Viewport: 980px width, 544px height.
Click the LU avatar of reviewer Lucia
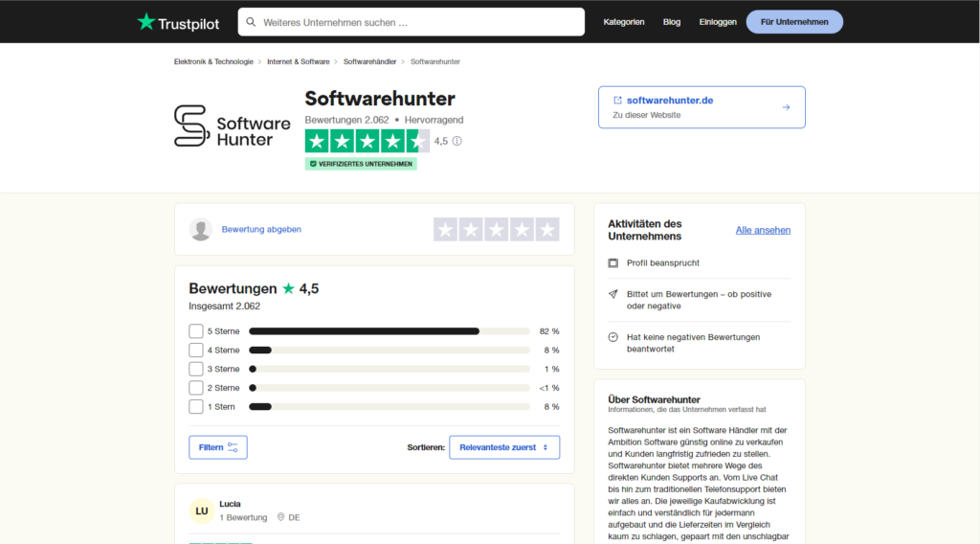pyautogui.click(x=201, y=510)
